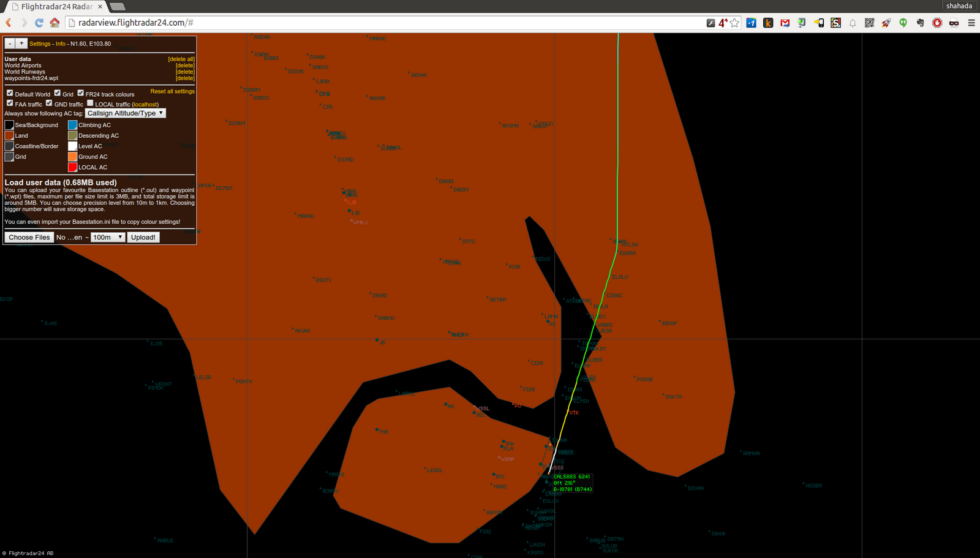The height and width of the screenshot is (558, 980).
Task: Open the colorful S extension icon
Action: (x=835, y=23)
